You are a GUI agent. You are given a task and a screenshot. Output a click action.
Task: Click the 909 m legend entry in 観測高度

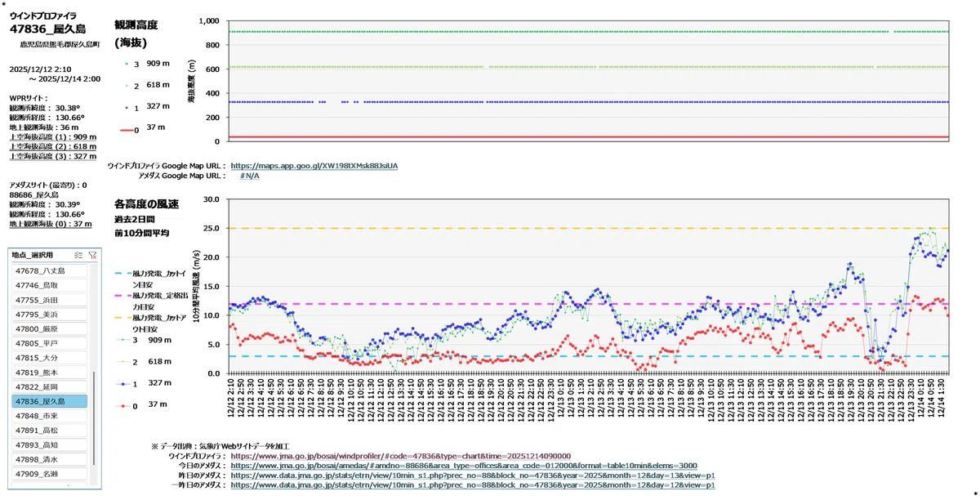pyautogui.click(x=148, y=63)
